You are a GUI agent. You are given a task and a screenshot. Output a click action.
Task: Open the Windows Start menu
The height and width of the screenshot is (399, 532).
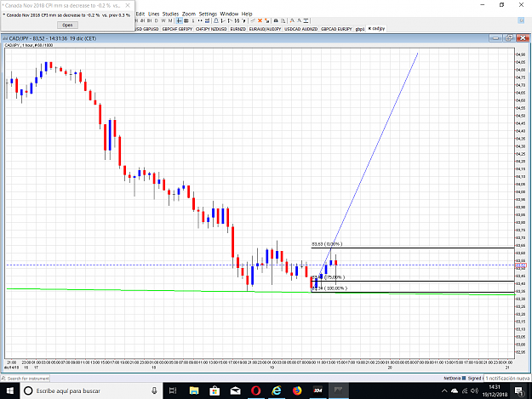pos(10,390)
